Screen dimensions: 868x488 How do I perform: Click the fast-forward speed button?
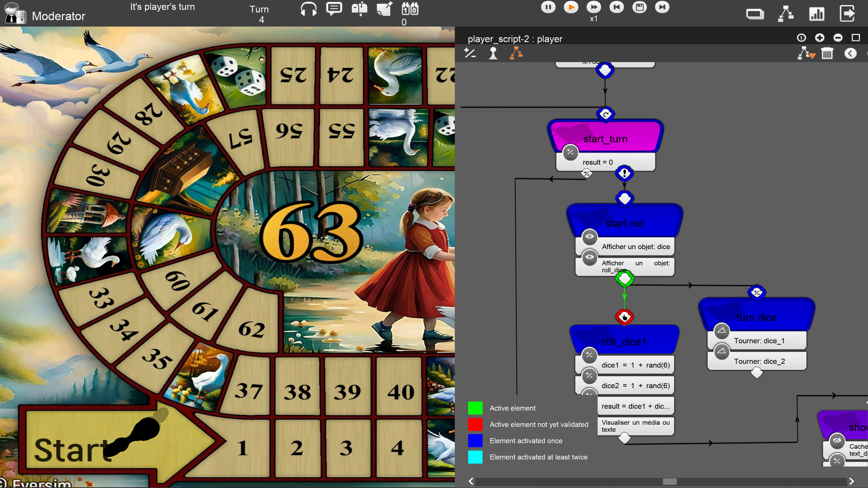pos(594,7)
